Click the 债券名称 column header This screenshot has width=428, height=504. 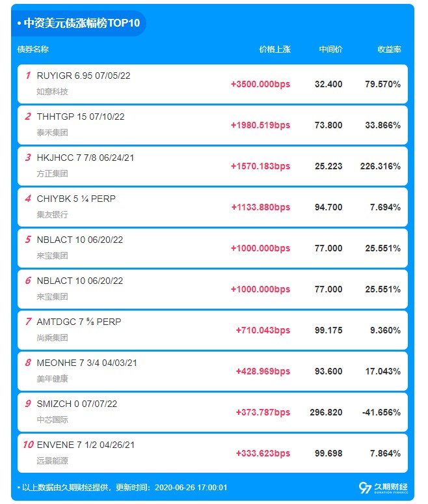point(33,49)
